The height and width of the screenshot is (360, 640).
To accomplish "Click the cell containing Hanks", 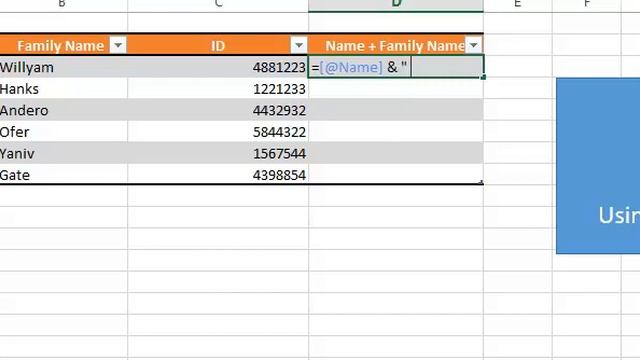I will coord(63,89).
